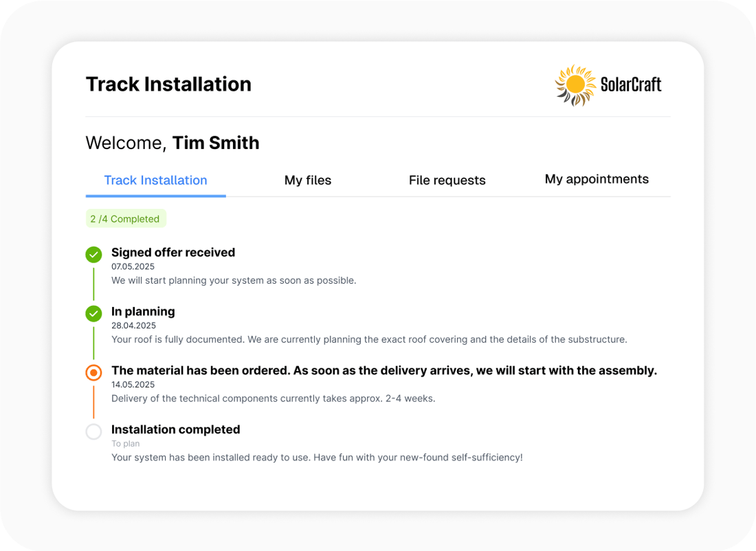756x551 pixels.
Task: Click the 'We will start planning' description
Action: [234, 280]
